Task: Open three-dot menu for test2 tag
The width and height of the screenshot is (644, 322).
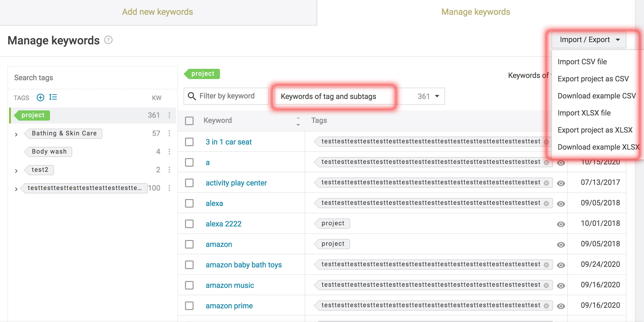Action: coord(169,170)
